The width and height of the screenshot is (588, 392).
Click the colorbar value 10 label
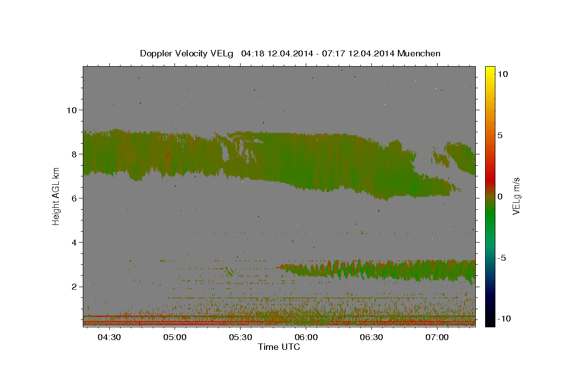[502, 74]
